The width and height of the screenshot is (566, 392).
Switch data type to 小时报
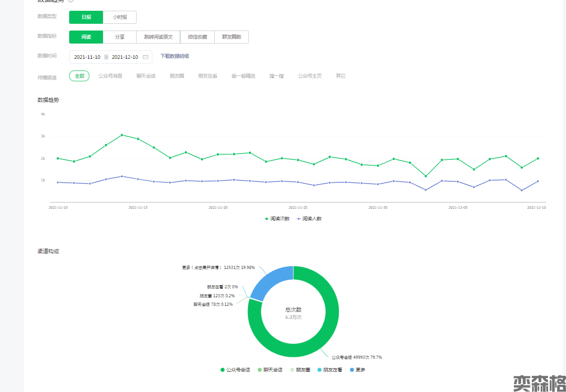click(119, 17)
